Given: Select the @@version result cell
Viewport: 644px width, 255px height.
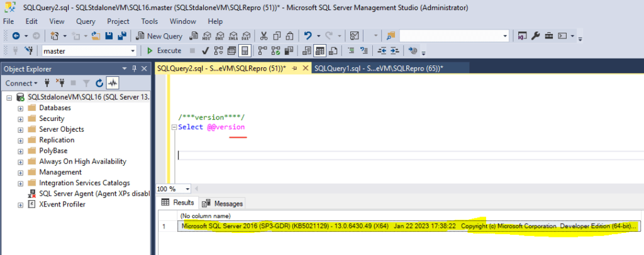Looking at the screenshot, I should [x=409, y=226].
